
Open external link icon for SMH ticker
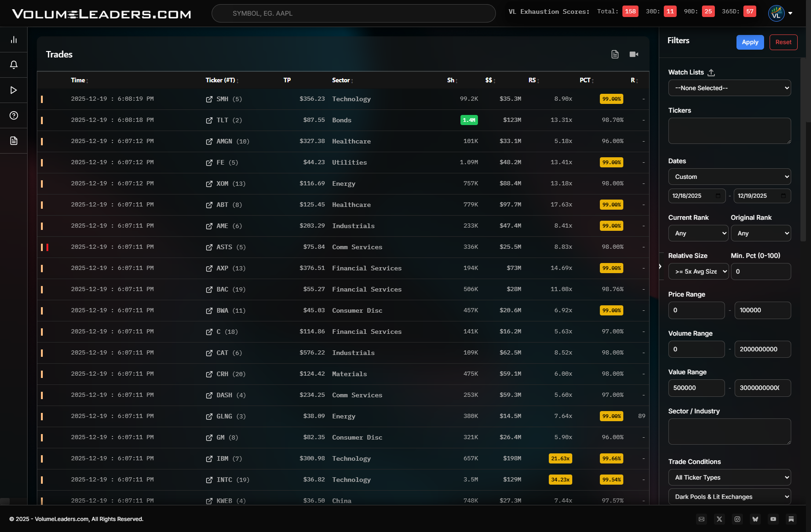[209, 99]
